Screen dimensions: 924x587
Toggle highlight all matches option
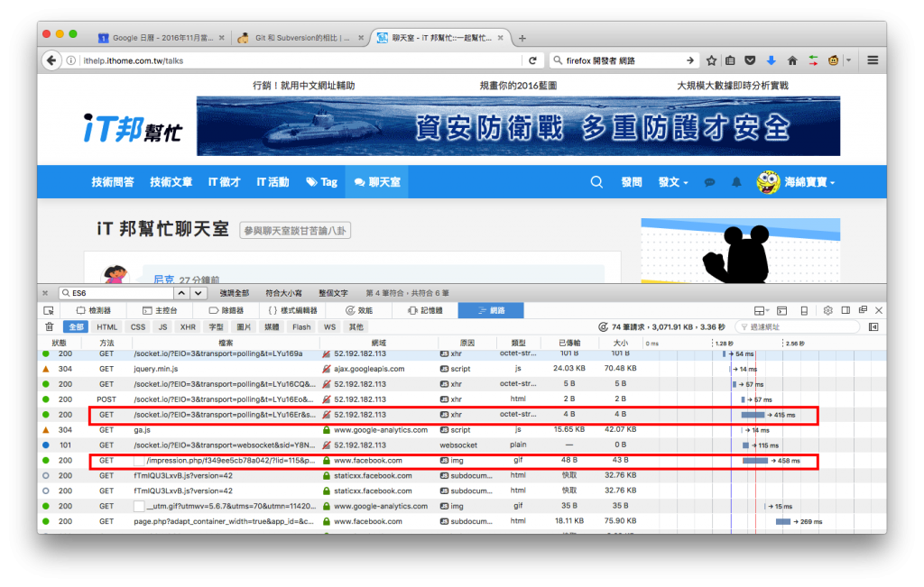click(234, 293)
